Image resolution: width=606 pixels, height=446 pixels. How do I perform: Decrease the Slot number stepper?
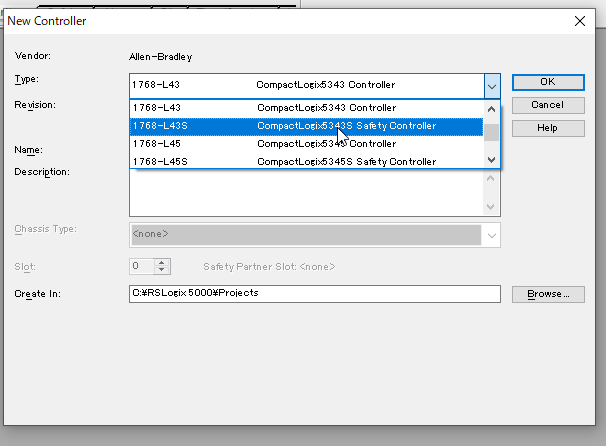pos(162,270)
